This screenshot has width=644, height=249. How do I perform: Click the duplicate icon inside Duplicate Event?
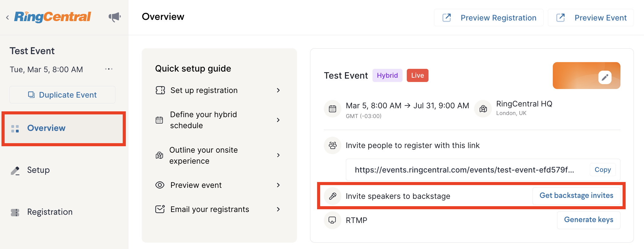31,95
